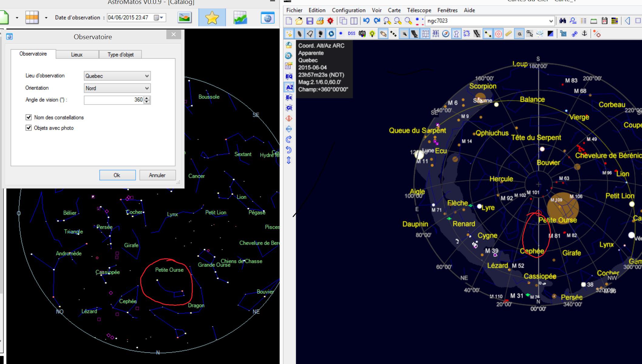
Task: Switch to the Lieux tab
Action: [x=77, y=55]
